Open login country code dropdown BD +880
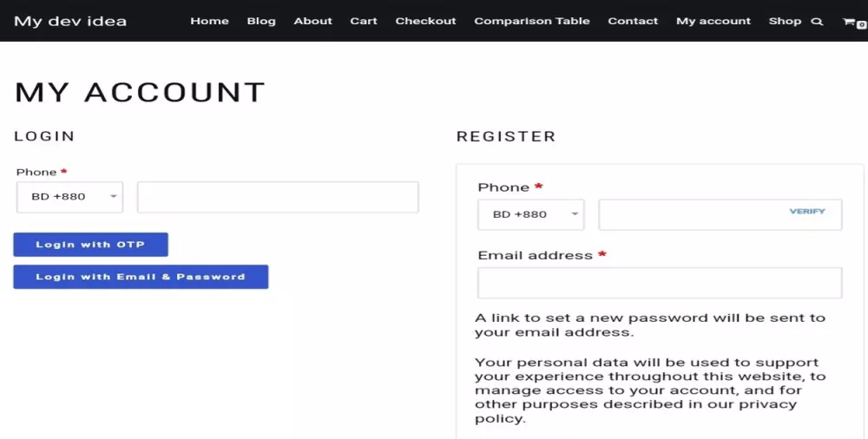868x439 pixels. click(69, 197)
